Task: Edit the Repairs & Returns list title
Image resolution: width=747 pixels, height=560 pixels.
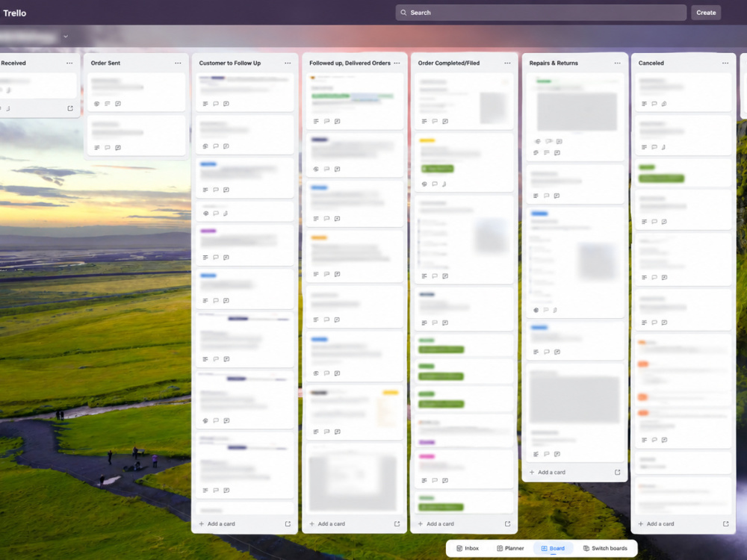Action: (x=554, y=63)
